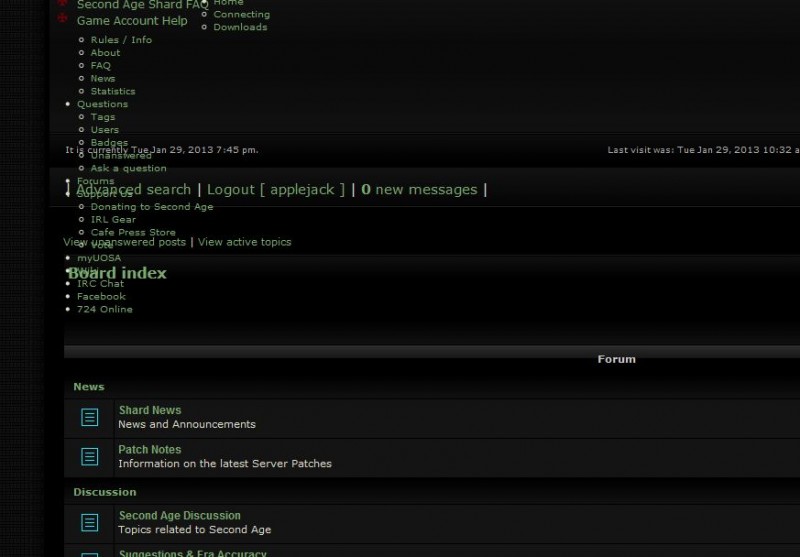The width and height of the screenshot is (800, 557).
Task: Click the Patch Notes forum icon
Action: click(x=89, y=457)
